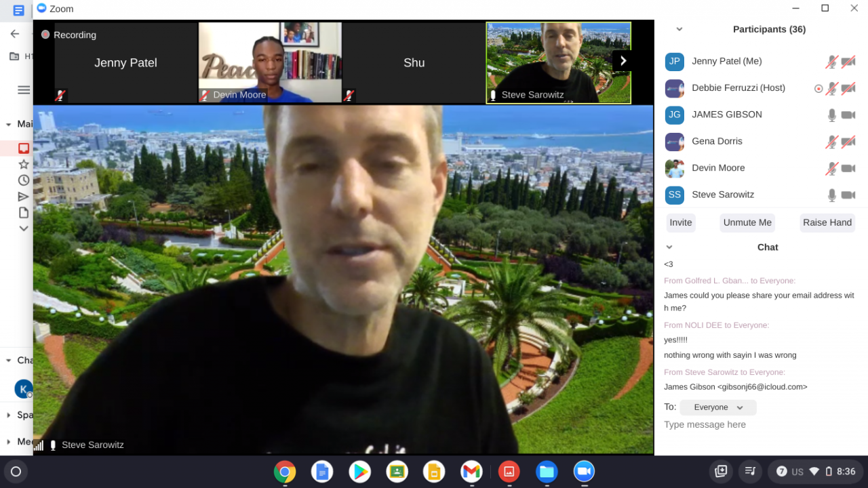
Task: Open Snoozed clock icon in Gmail sidebar
Action: [x=24, y=180]
